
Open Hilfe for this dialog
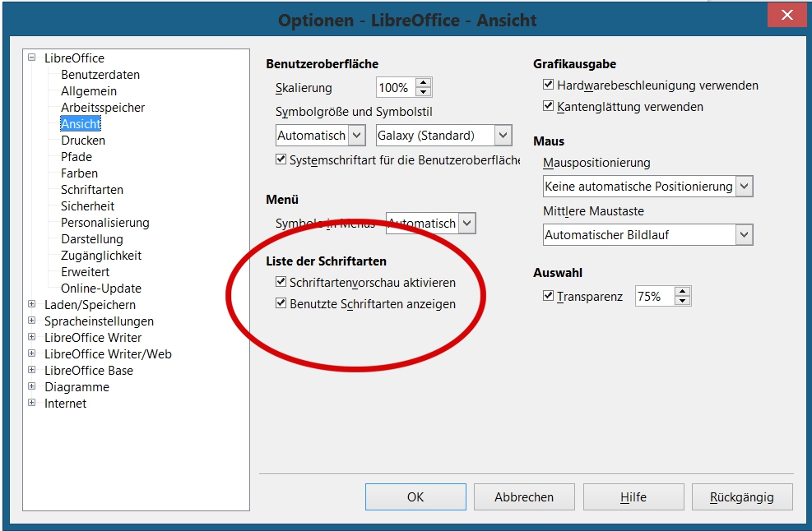click(633, 496)
